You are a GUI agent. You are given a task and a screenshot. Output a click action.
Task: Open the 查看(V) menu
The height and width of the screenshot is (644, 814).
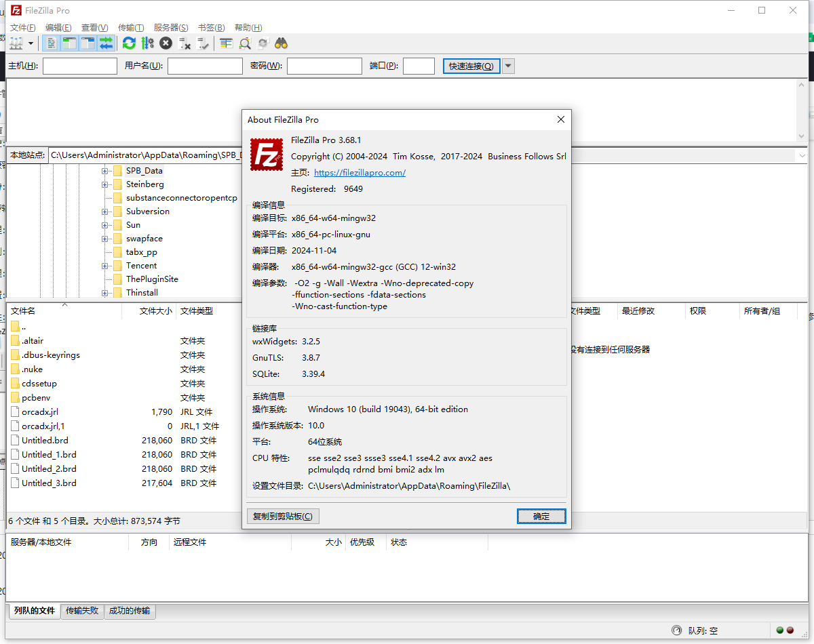point(94,28)
